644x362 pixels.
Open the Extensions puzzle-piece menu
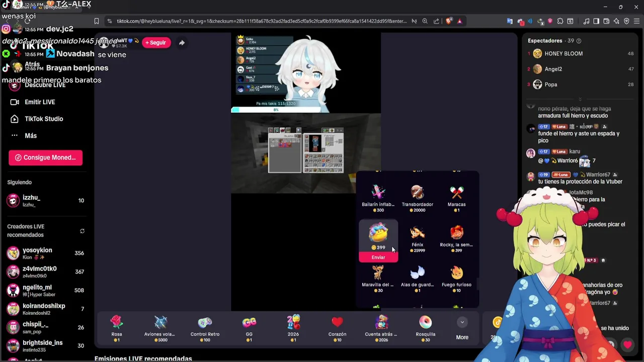pos(560,21)
